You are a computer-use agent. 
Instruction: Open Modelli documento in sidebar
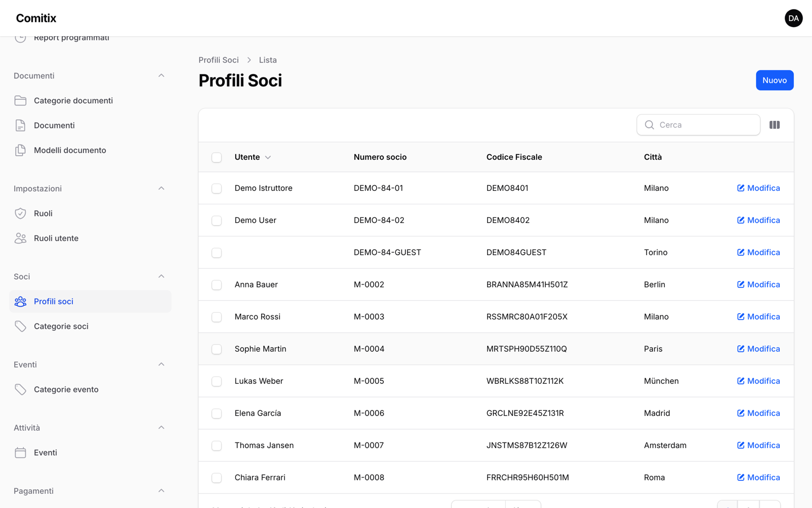pos(90,150)
